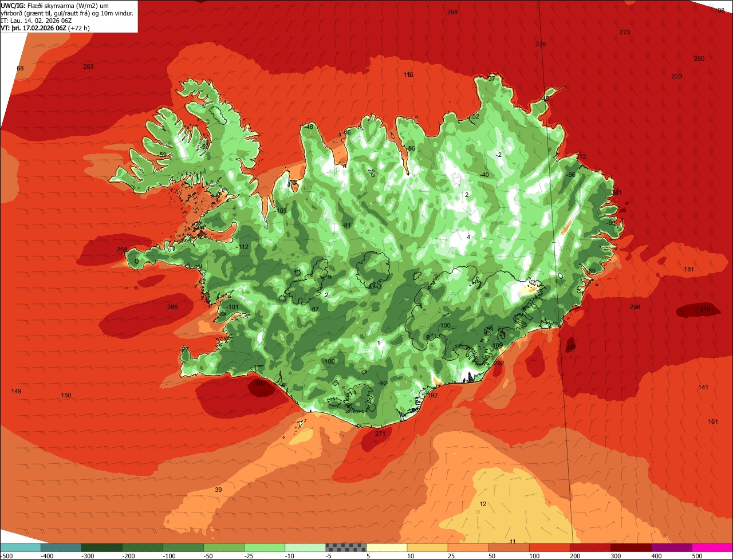Screen dimensions: 733x560
Task: Select the value 52 near the coast
Action: (475, 116)
